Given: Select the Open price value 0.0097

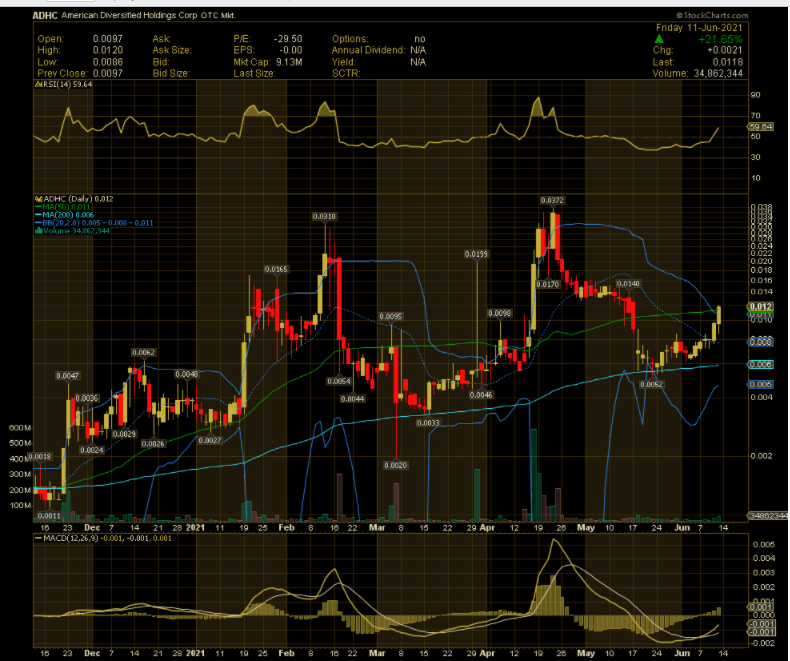Looking at the screenshot, I should [x=107, y=39].
